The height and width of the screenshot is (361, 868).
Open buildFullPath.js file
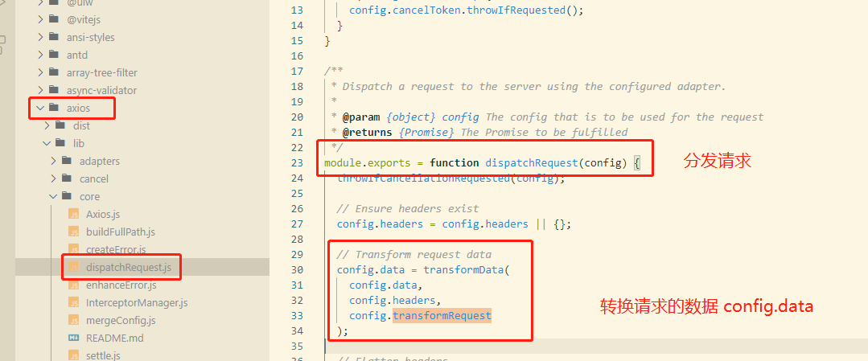(120, 232)
